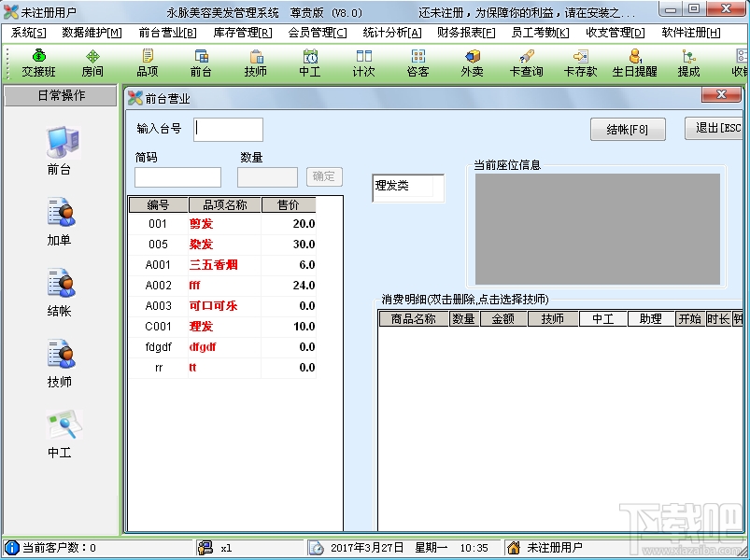
Task: Click the 结帐[F8] button
Action: click(x=628, y=129)
